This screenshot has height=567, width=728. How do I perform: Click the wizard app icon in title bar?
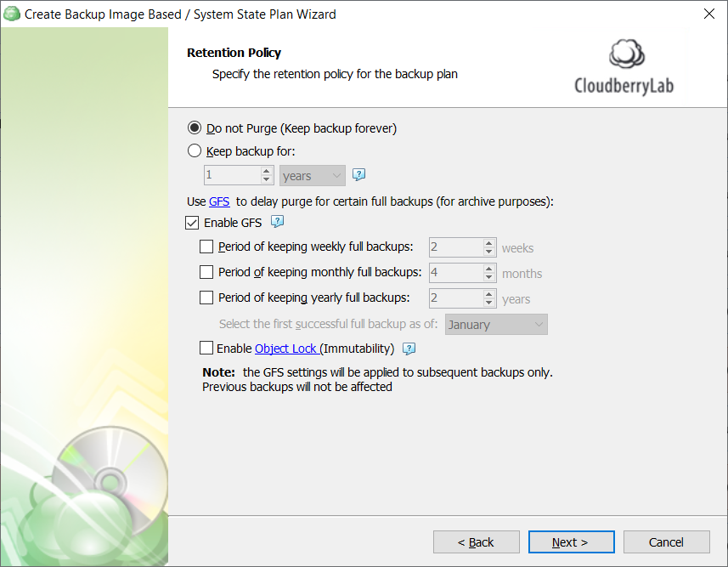[x=12, y=14]
